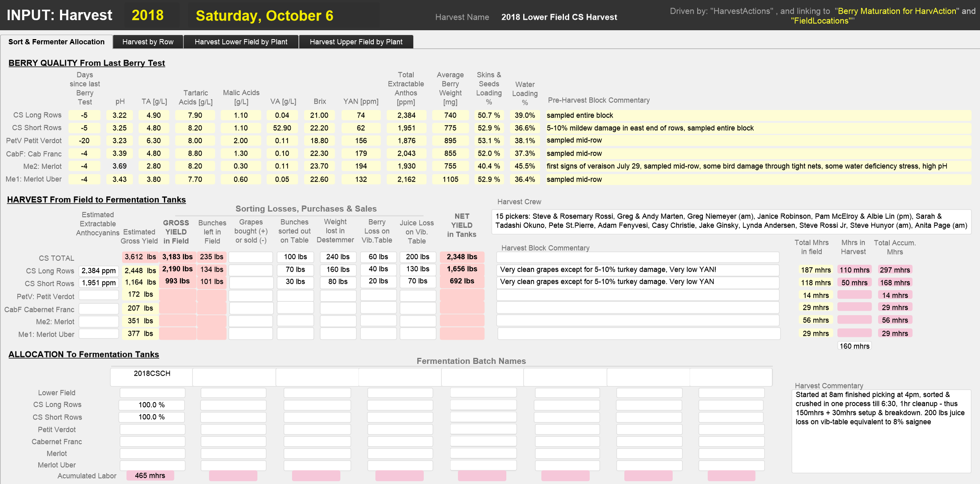Click CS TOTAL bunches sorted out 100 lbs
The image size is (980, 484).
click(x=295, y=257)
